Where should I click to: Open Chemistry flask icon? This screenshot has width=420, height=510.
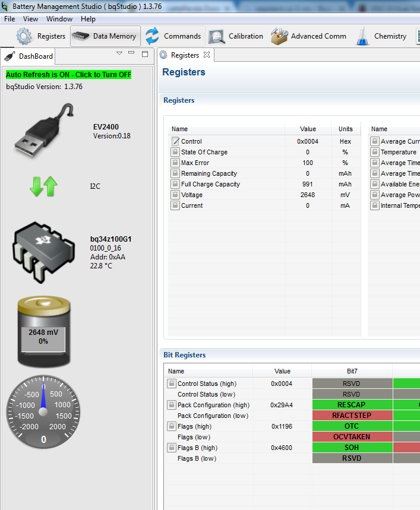point(362,36)
